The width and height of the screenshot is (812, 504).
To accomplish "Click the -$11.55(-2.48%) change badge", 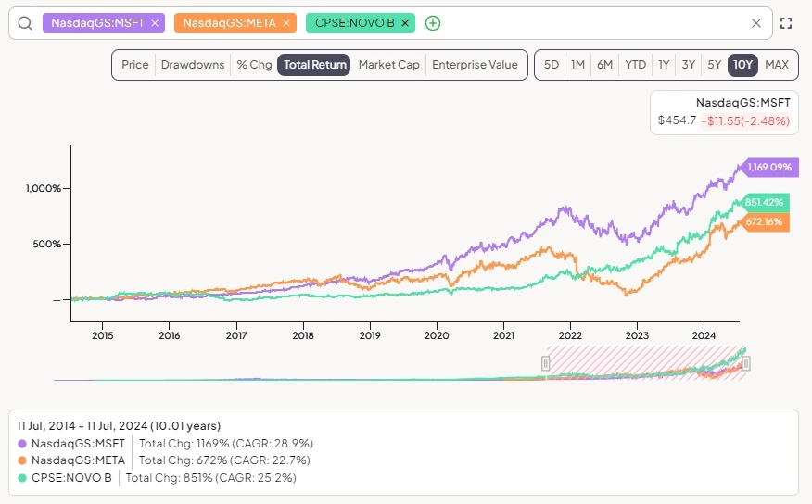I will [x=745, y=121].
